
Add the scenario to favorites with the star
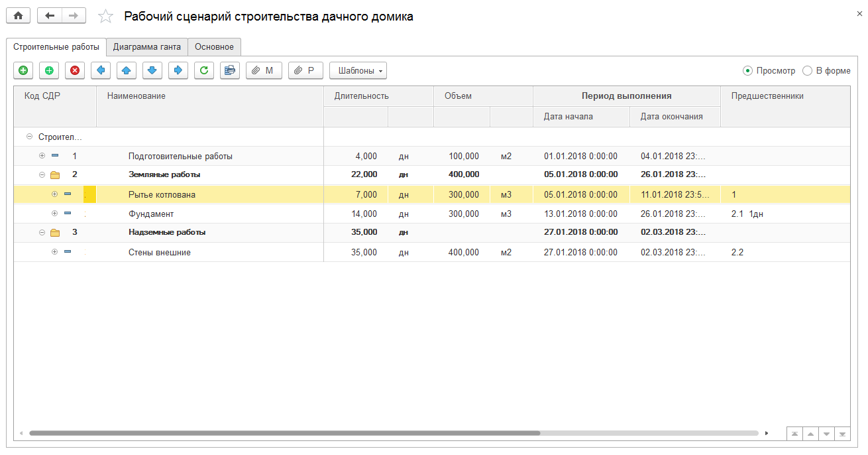[105, 17]
